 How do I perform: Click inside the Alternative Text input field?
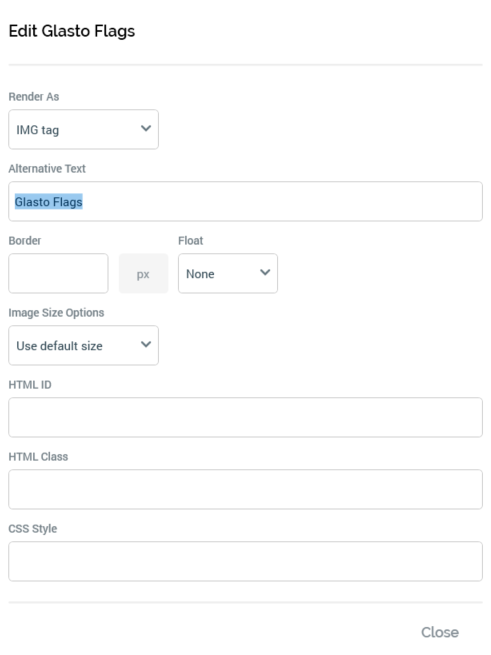coord(245,201)
